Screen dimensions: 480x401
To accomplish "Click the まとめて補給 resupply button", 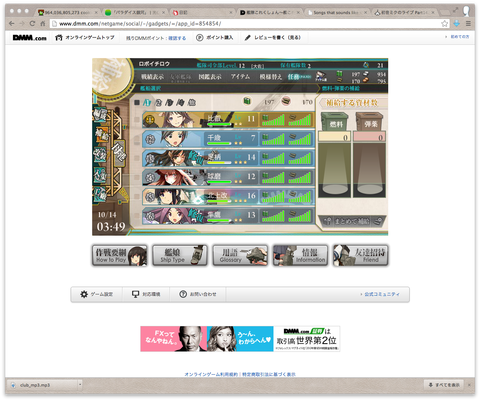I will click(x=353, y=221).
